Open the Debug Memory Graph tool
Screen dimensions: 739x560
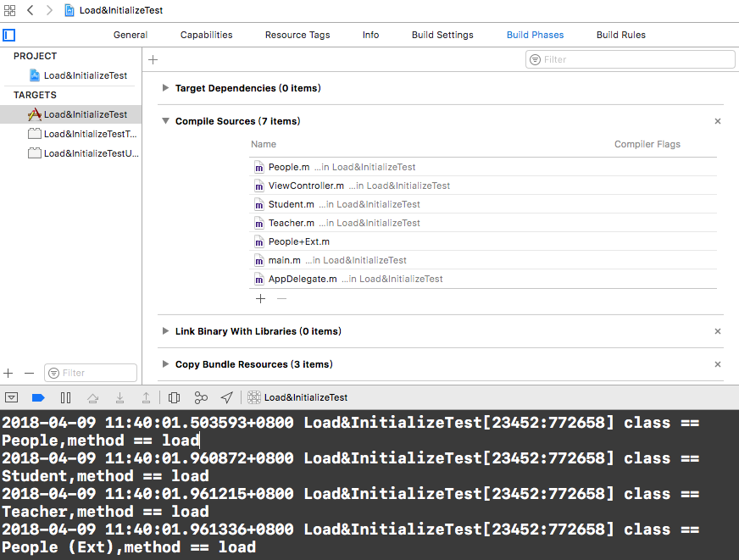point(201,397)
